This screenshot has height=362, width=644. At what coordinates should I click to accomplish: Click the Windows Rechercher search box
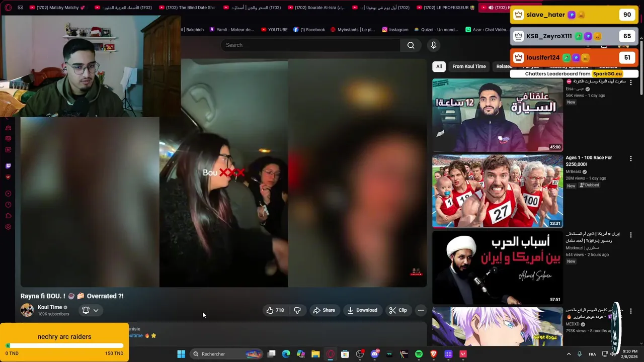click(227, 354)
